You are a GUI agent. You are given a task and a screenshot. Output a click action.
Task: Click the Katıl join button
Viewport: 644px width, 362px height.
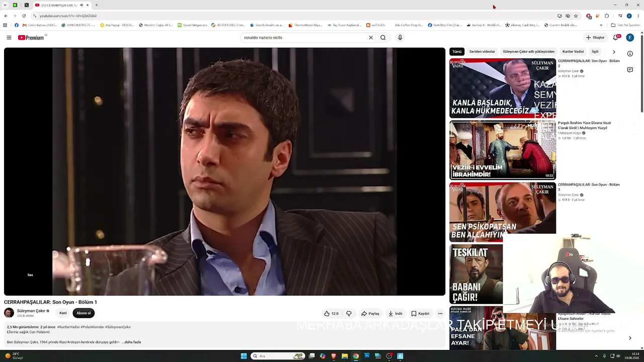63,313
